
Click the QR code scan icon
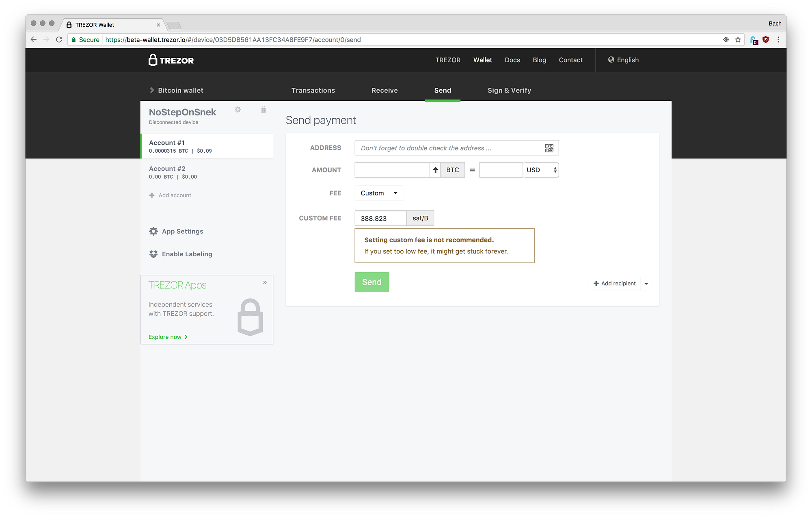tap(549, 148)
